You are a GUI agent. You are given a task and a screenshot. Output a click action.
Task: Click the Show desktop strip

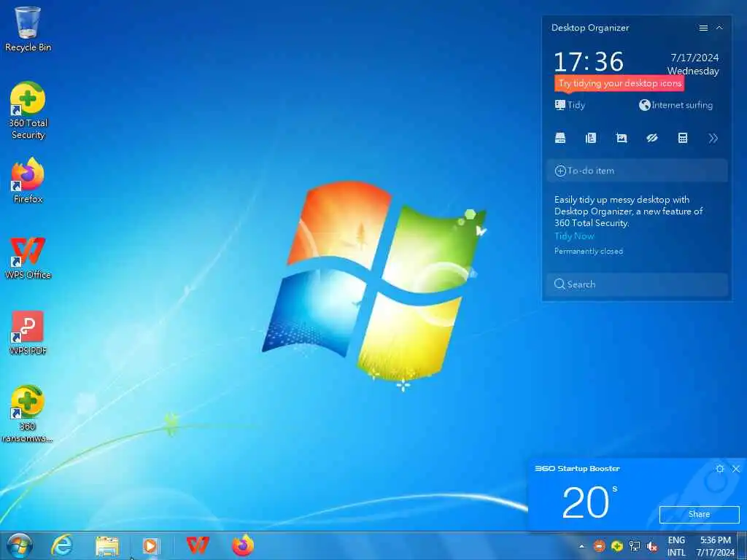[743, 546]
